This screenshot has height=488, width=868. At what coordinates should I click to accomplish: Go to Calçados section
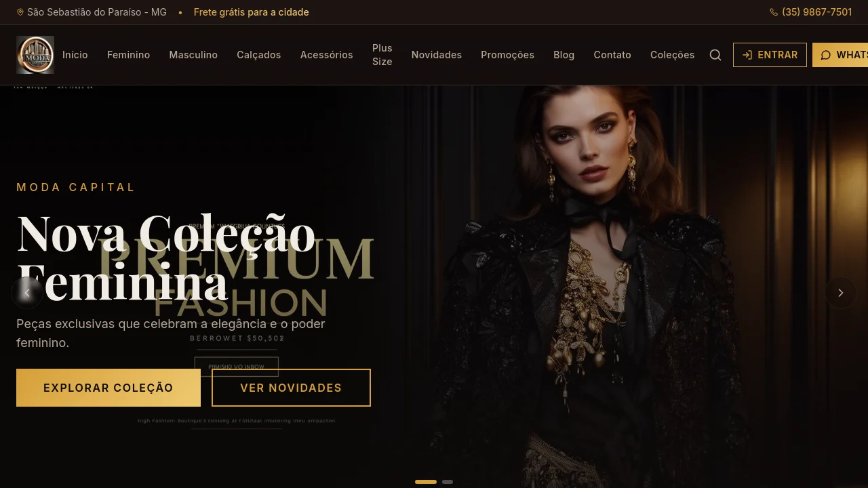click(259, 55)
